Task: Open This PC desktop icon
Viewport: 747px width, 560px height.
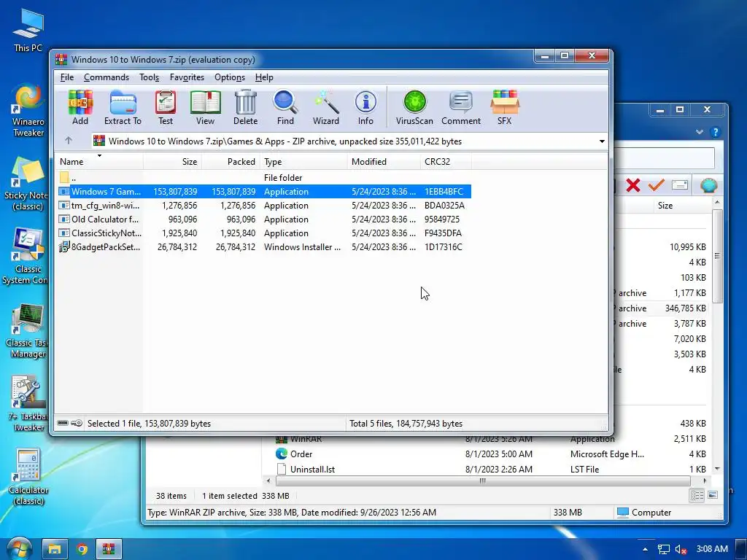Action: (28, 31)
